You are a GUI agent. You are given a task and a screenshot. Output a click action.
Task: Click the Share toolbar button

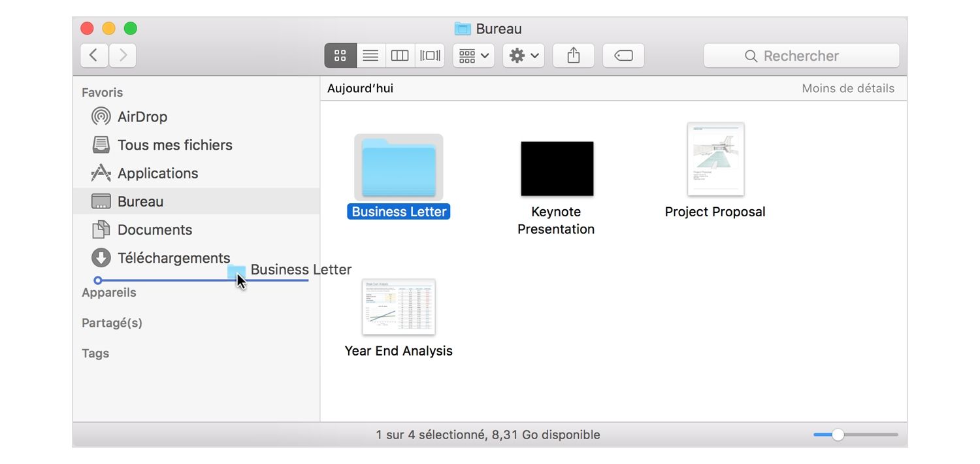pyautogui.click(x=574, y=56)
